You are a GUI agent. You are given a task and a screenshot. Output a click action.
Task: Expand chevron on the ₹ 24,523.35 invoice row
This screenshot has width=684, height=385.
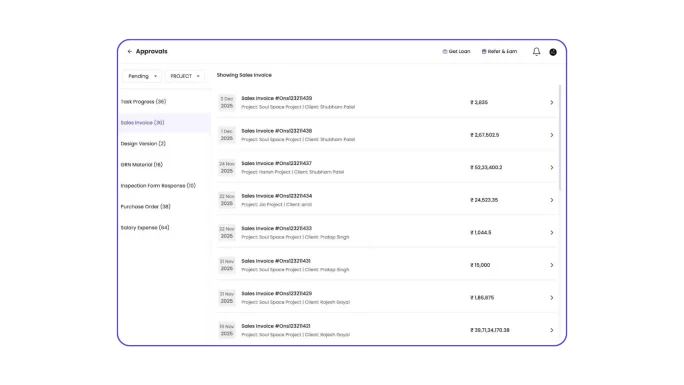click(x=551, y=200)
